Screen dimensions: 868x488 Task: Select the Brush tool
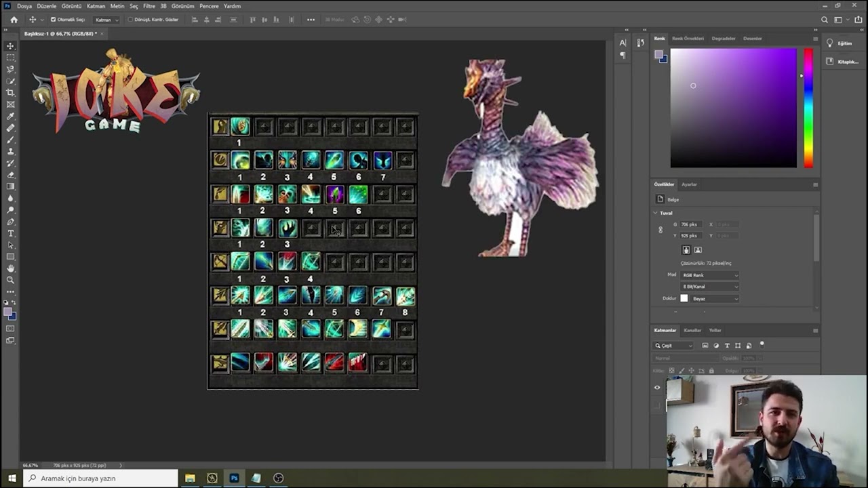[10, 140]
